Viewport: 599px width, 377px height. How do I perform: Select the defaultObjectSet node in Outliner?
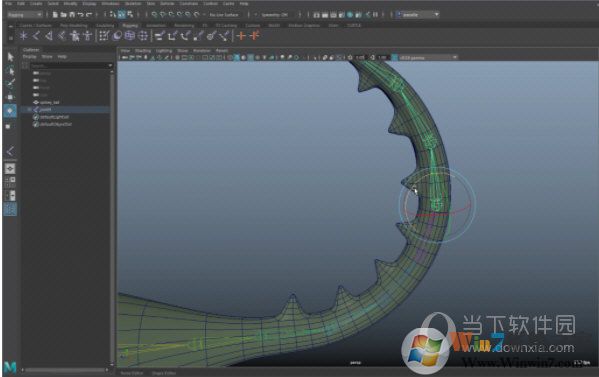tap(56, 124)
